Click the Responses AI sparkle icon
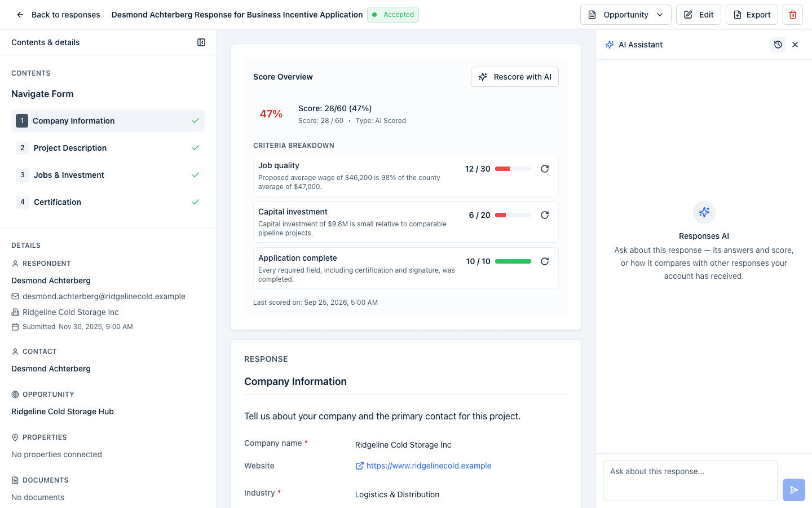 [x=704, y=212]
